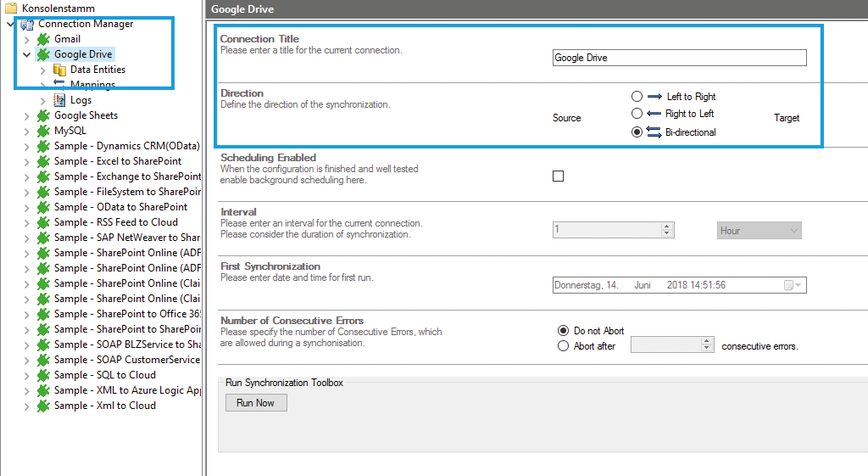The height and width of the screenshot is (476, 868).
Task: Choose the Do not Abort radio option
Action: pyautogui.click(x=563, y=331)
